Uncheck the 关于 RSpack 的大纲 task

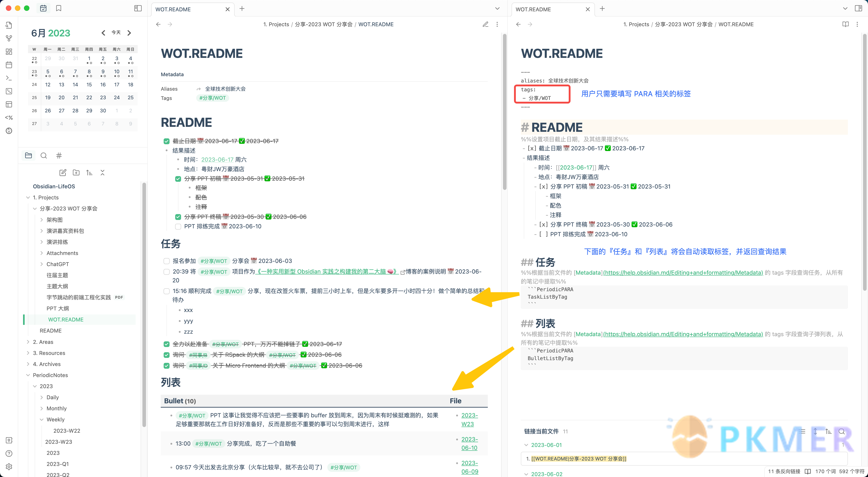(x=166, y=355)
